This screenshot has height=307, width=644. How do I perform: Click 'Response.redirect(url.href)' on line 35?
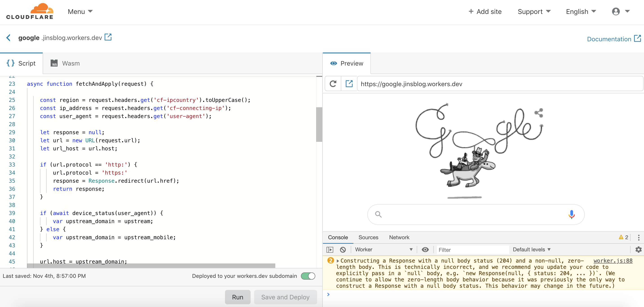132,181
